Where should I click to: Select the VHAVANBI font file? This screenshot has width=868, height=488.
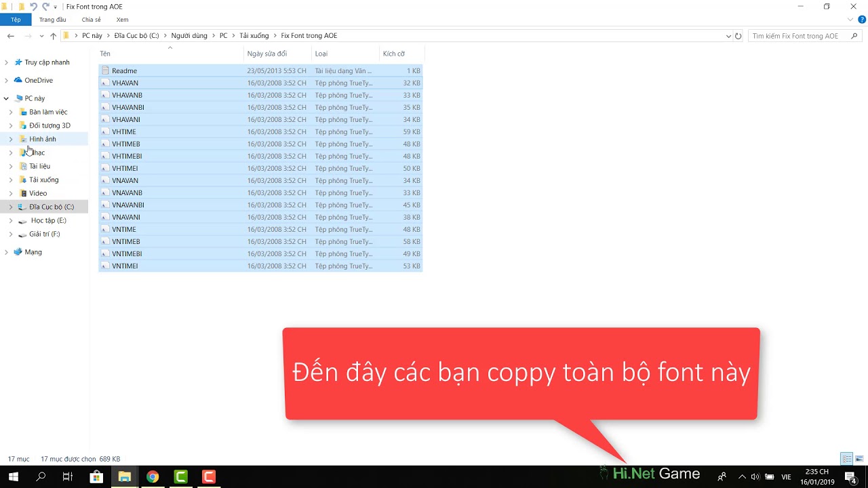(260, 107)
